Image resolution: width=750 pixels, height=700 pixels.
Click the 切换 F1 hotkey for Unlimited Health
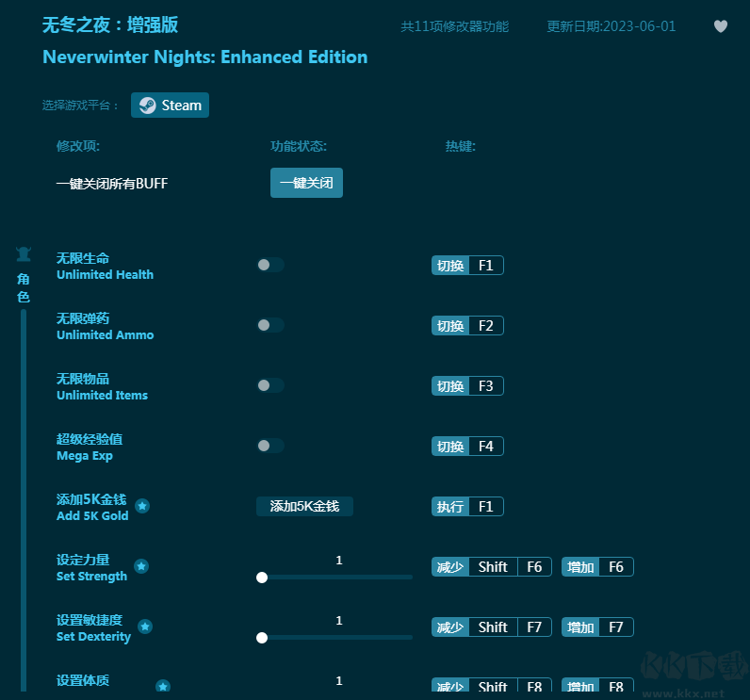(x=467, y=266)
